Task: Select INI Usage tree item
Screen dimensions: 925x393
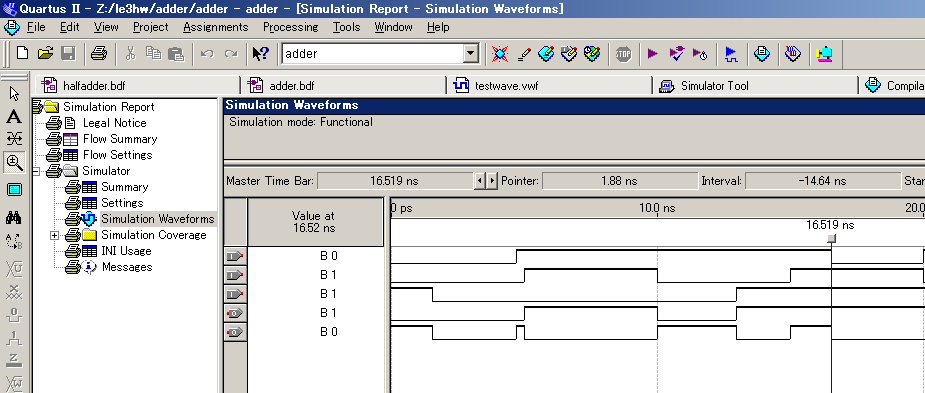Action: point(126,251)
